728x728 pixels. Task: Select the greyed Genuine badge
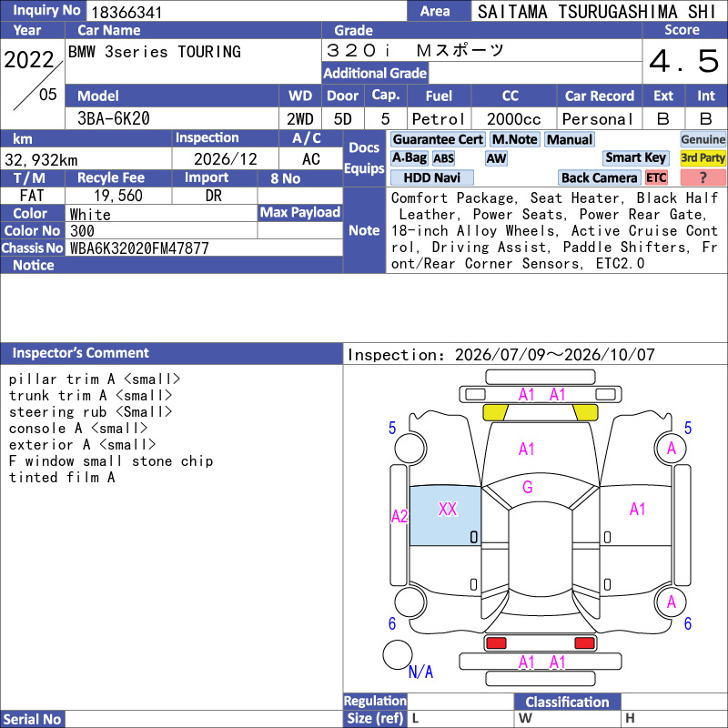click(x=703, y=139)
